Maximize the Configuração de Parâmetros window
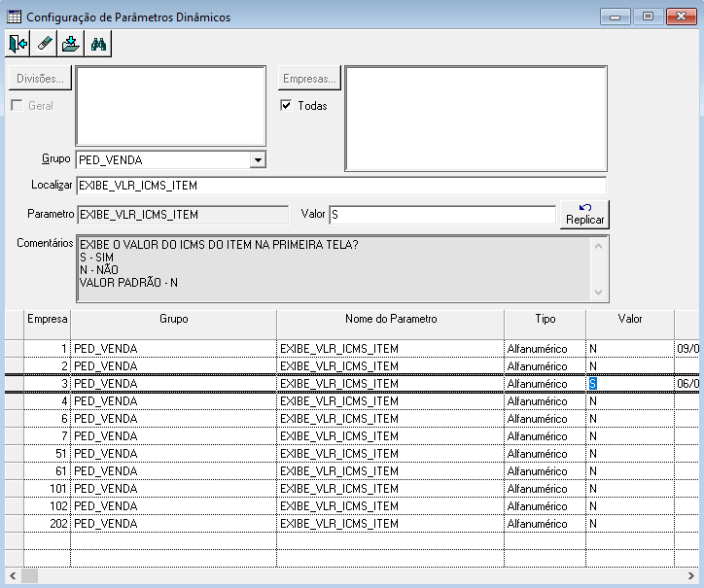The height and width of the screenshot is (588, 704). [x=648, y=17]
